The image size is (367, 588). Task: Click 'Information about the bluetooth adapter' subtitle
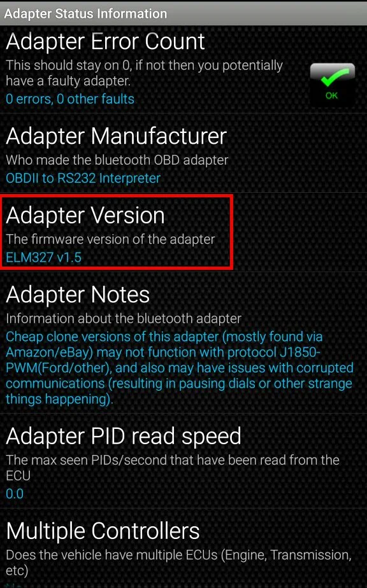(124, 319)
